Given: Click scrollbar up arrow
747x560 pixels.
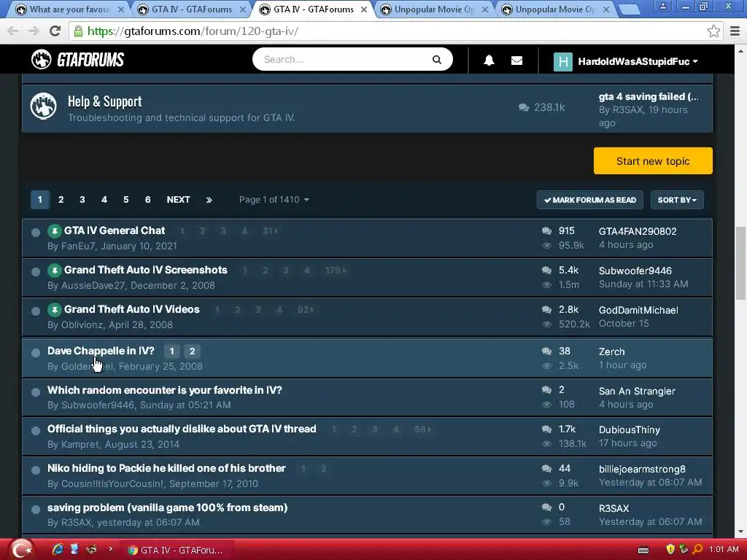Looking at the screenshot, I should (740, 50).
